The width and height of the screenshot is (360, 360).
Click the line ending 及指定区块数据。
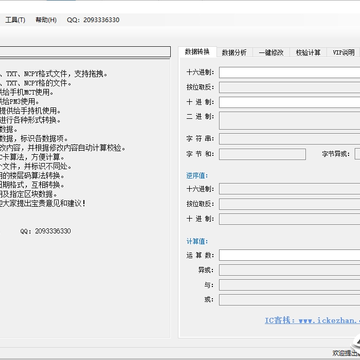click(29, 194)
